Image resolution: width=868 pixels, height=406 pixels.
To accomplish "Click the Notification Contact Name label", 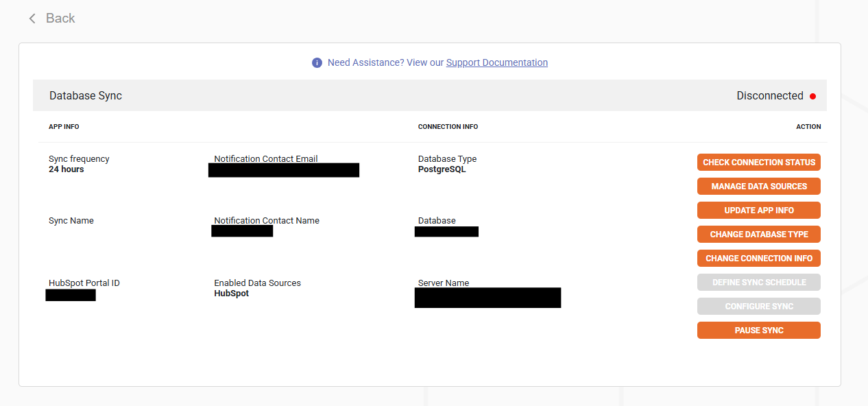I will [267, 221].
